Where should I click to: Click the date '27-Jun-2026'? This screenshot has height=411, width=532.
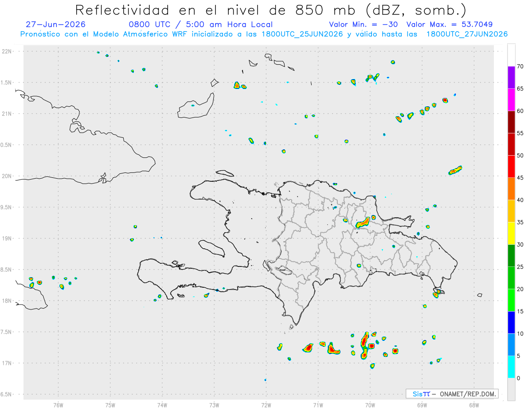click(56, 24)
